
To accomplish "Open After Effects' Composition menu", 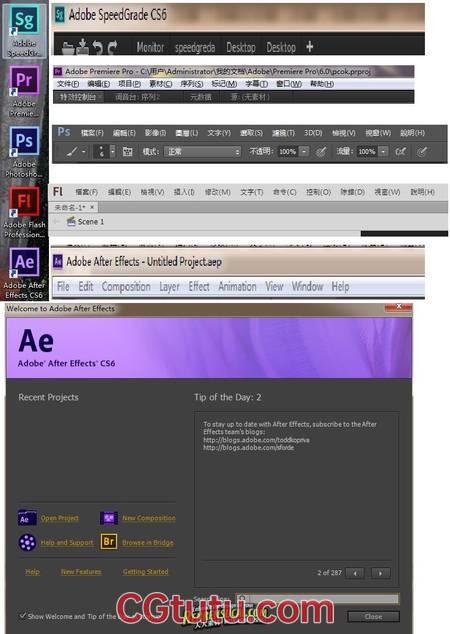I will tap(126, 287).
